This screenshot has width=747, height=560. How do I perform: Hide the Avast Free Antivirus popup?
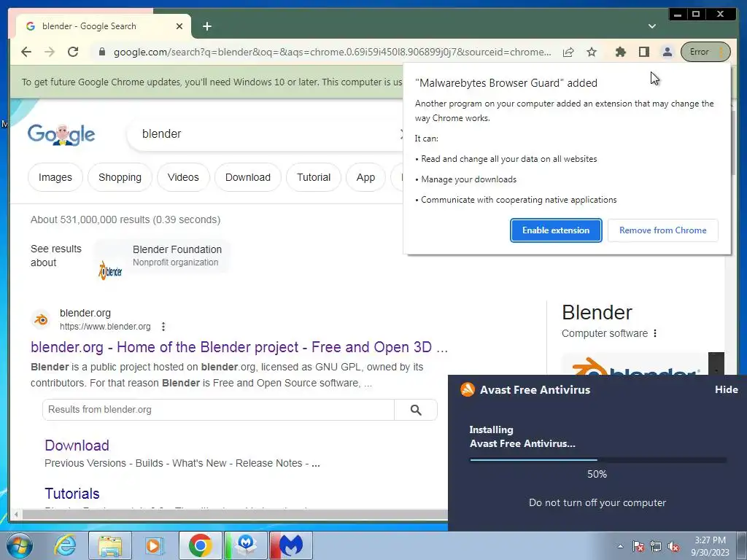click(726, 389)
